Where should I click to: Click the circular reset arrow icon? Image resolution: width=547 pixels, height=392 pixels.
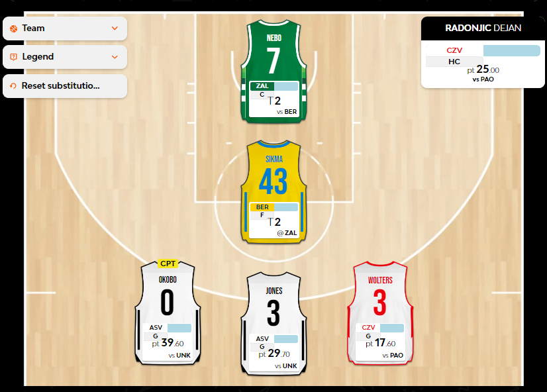pyautogui.click(x=13, y=86)
